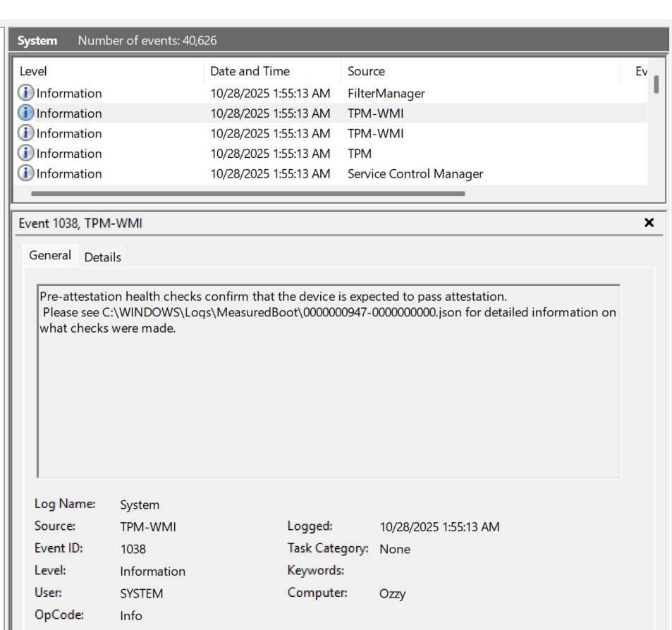Sort events by the Level column header

click(33, 71)
